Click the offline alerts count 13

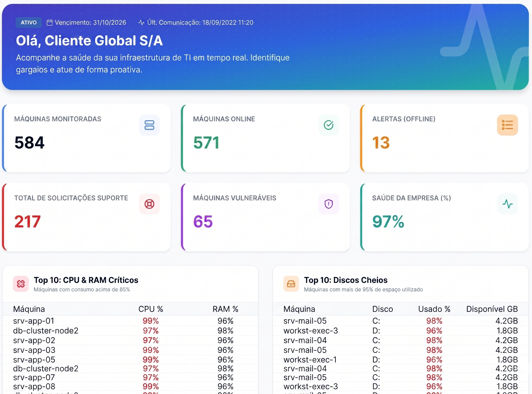pos(381,143)
